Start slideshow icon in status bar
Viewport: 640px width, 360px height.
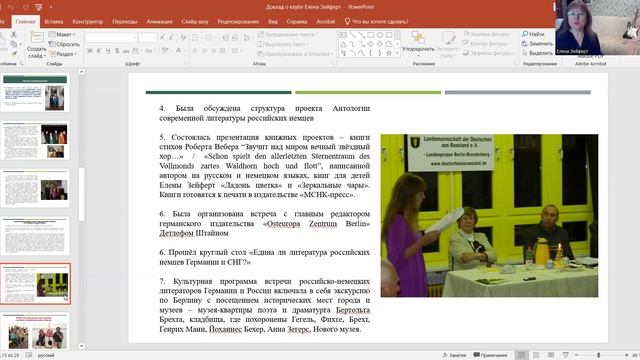point(565,355)
